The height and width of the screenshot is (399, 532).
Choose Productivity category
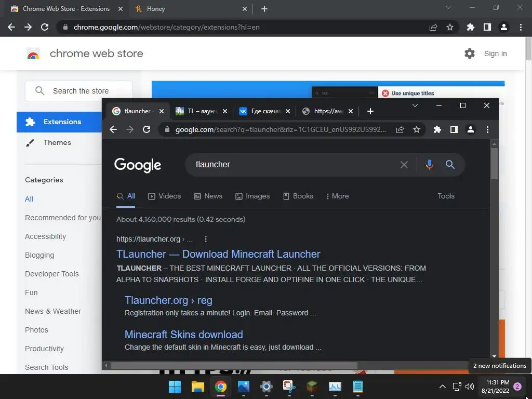click(x=45, y=349)
